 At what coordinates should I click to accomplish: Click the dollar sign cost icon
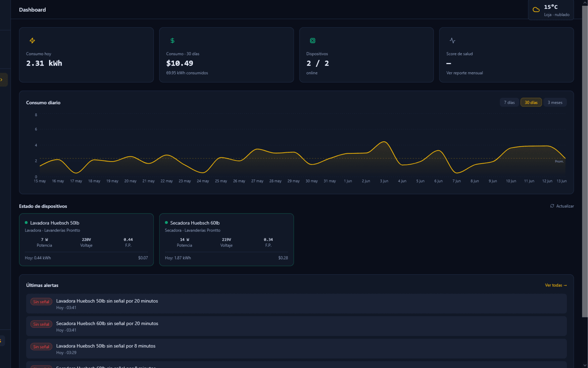172,40
